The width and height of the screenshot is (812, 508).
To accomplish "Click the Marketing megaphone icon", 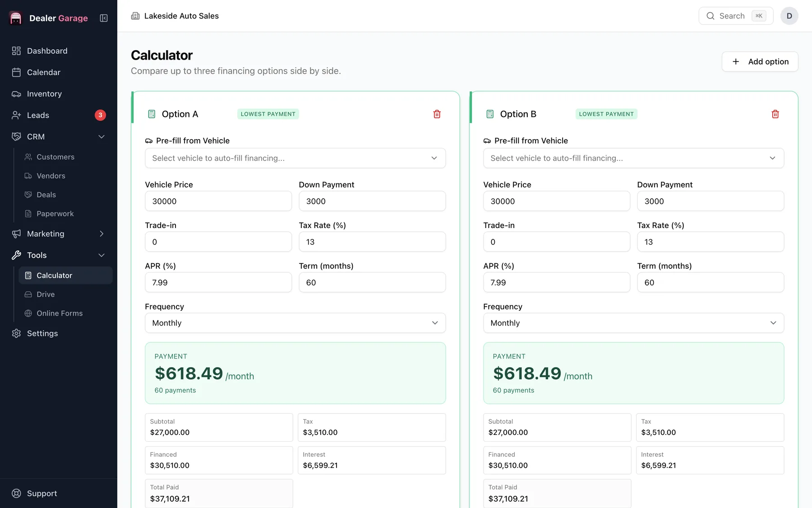I will click(x=16, y=234).
